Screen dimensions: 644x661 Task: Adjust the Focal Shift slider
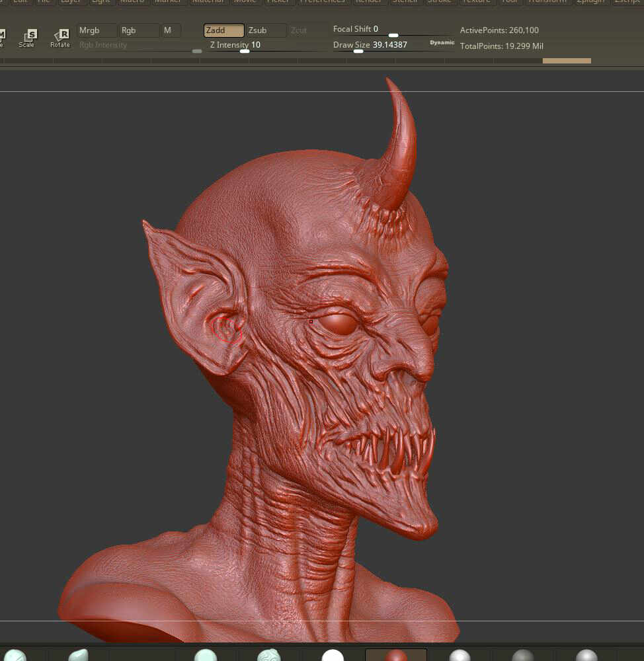(393, 36)
